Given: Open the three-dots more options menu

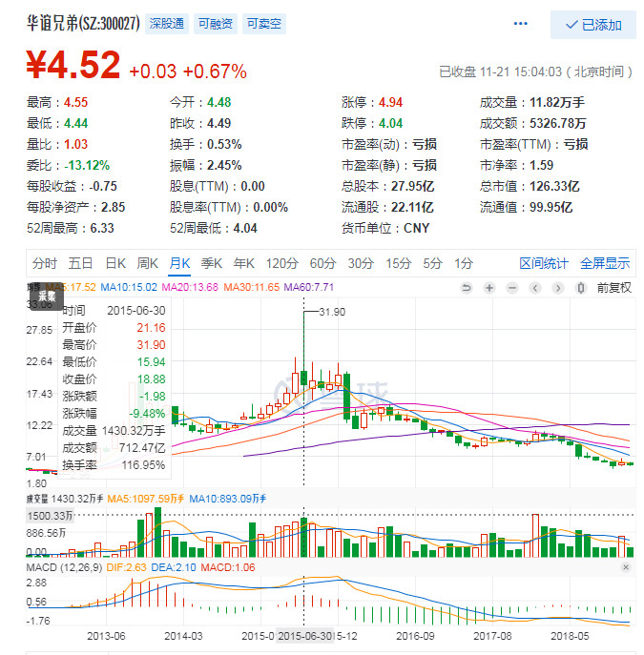Looking at the screenshot, I should 520,24.
